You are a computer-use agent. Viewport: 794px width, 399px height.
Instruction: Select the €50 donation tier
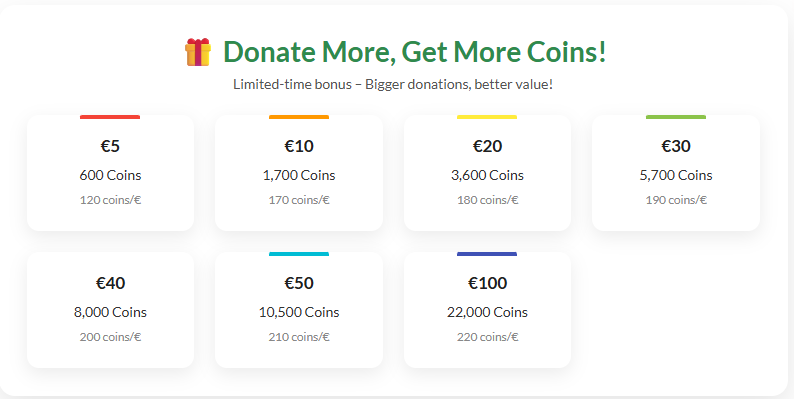tap(299, 310)
